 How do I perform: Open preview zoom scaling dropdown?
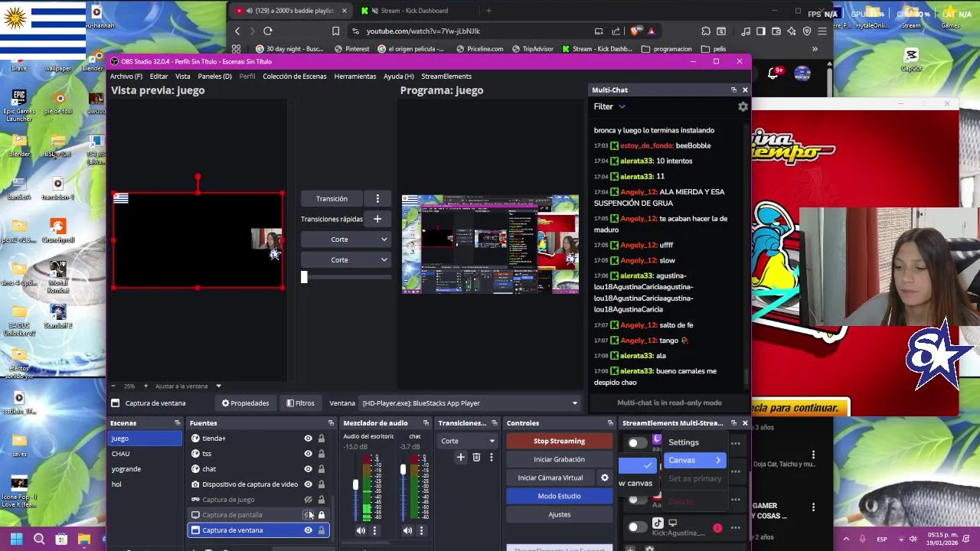coord(218,386)
